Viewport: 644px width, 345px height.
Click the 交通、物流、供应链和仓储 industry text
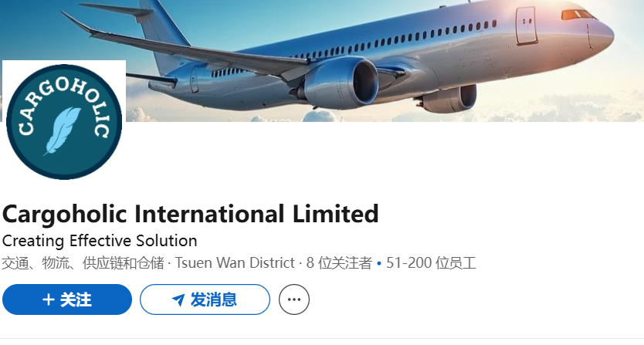click(x=83, y=263)
